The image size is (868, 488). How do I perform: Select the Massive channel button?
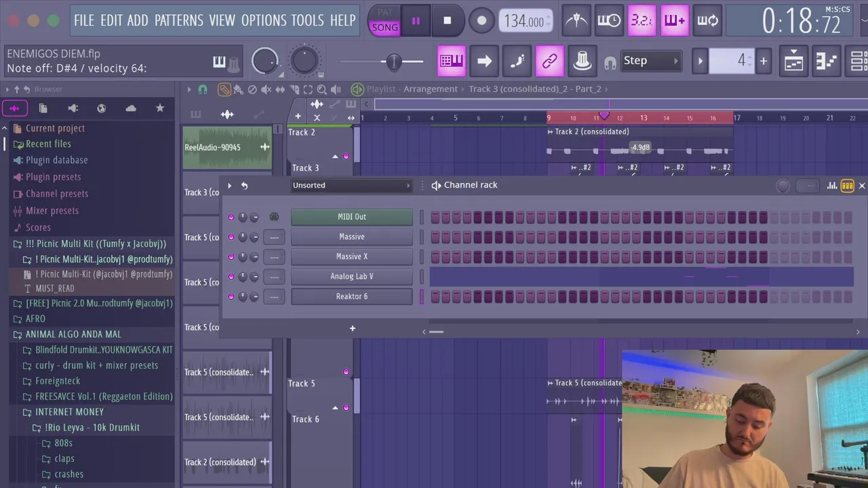pos(351,237)
